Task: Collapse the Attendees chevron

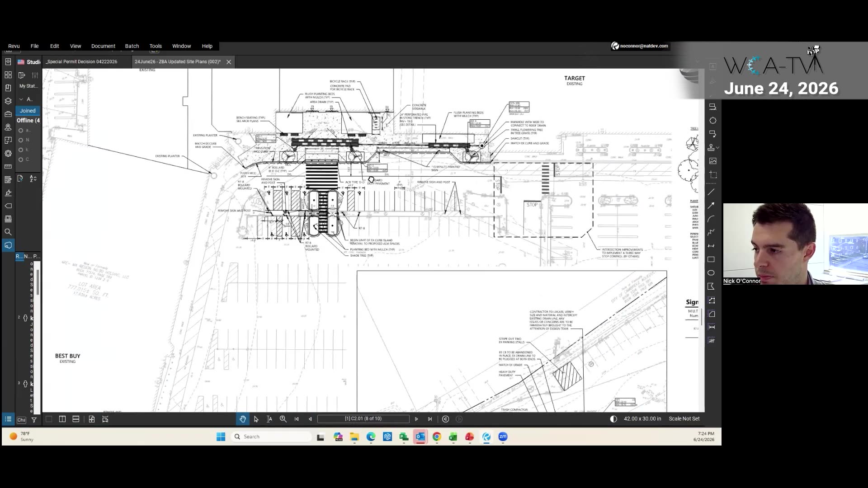Action: tap(21, 99)
